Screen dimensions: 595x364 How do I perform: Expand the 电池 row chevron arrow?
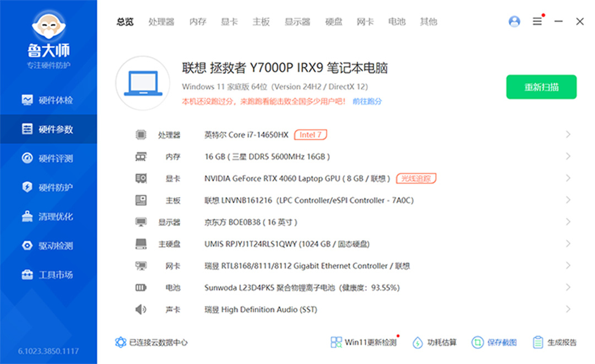pos(568,287)
